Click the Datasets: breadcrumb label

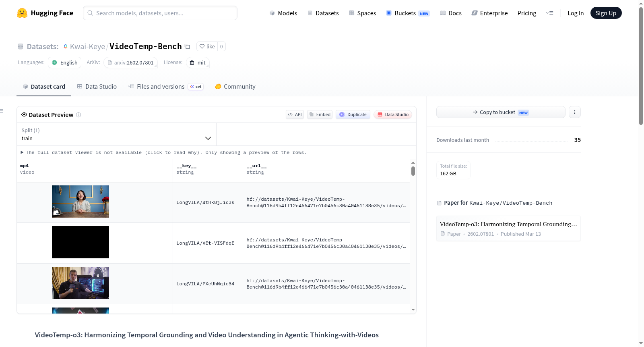pos(43,46)
